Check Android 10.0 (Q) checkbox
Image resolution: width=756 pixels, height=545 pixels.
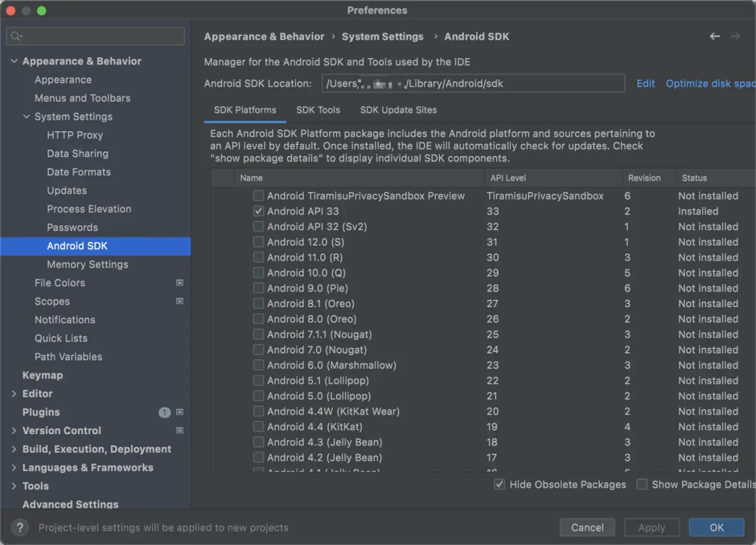click(258, 273)
